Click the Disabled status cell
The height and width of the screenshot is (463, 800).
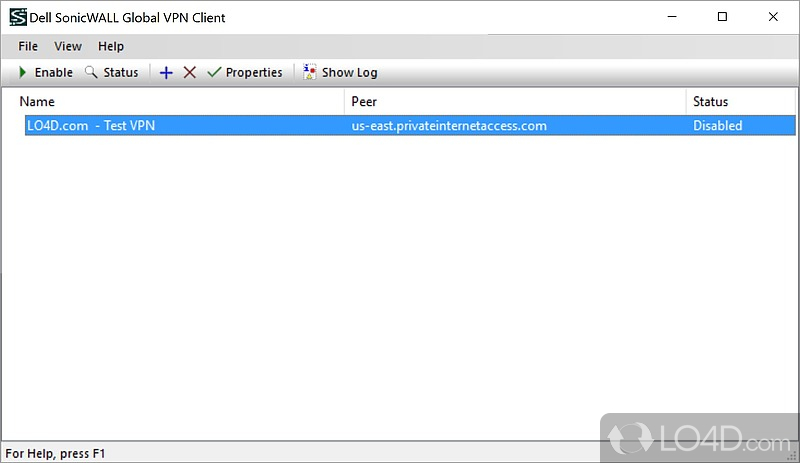(x=717, y=126)
